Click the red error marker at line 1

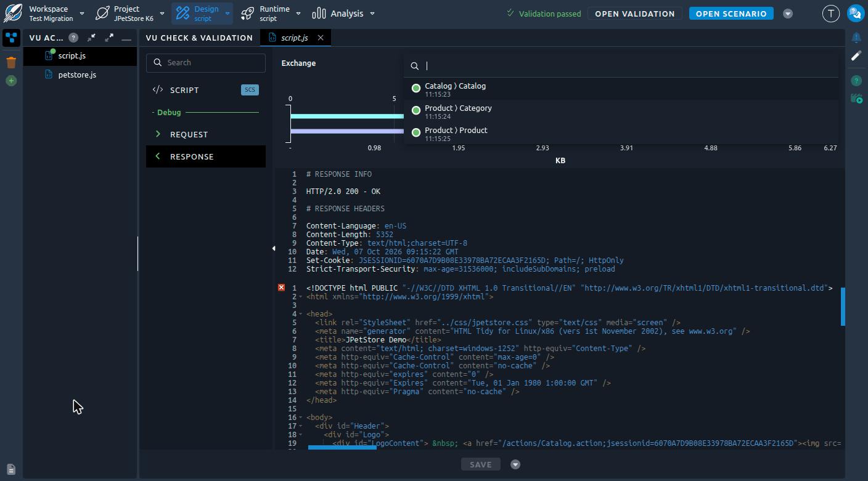pyautogui.click(x=281, y=288)
